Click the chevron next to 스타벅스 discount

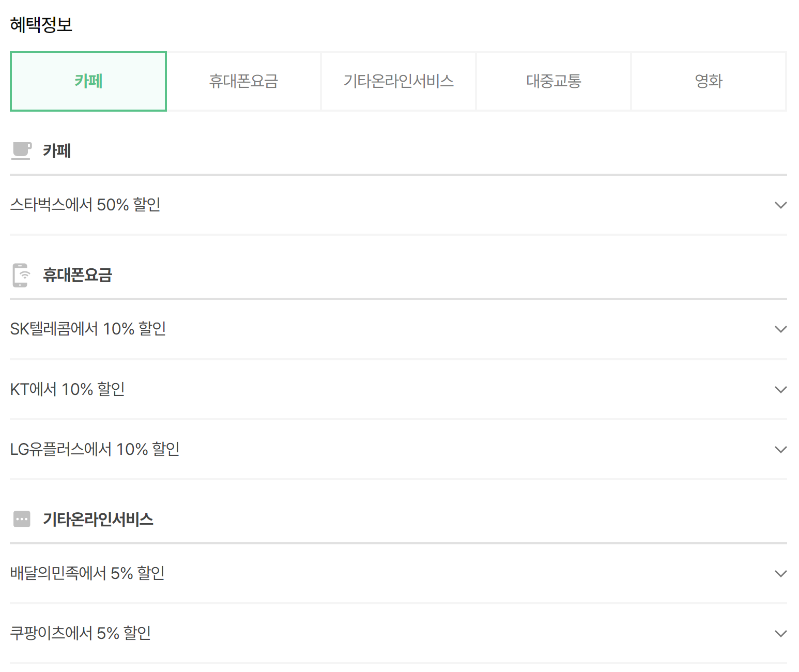[x=781, y=205]
